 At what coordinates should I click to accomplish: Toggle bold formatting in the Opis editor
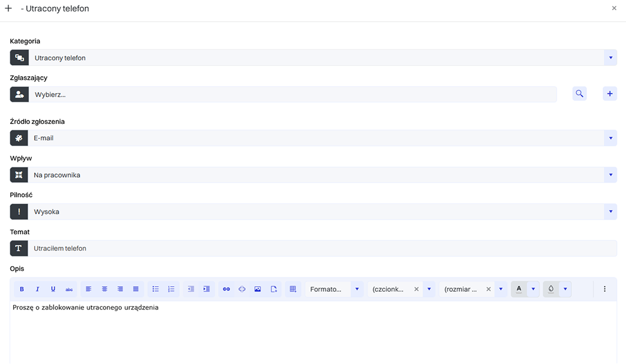22,289
